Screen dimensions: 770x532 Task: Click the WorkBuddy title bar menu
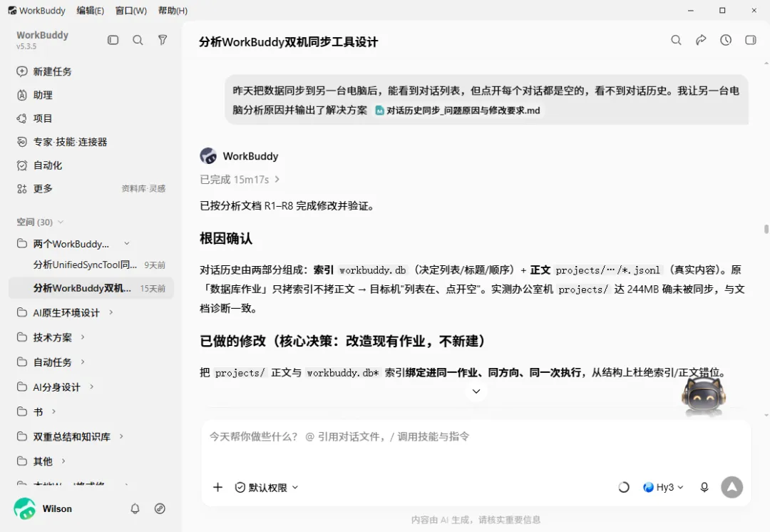[37, 10]
